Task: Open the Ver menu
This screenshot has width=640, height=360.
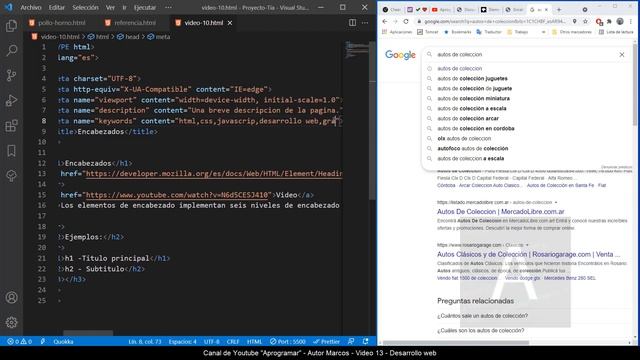Action: tap(110, 7)
